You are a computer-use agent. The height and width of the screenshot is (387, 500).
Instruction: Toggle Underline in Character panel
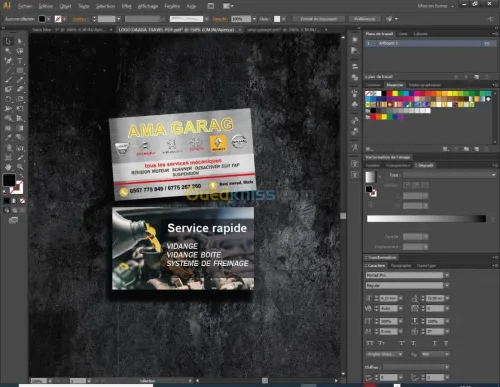[x=435, y=343]
